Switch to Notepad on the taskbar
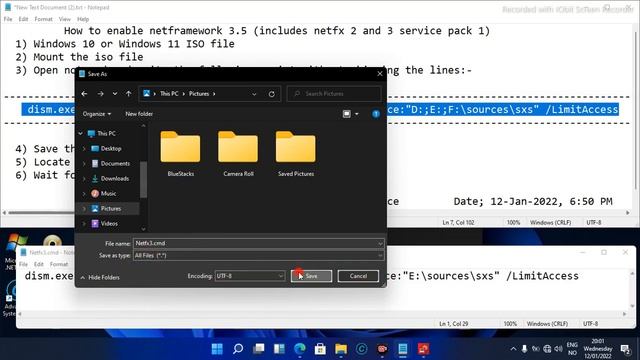 pos(403,349)
